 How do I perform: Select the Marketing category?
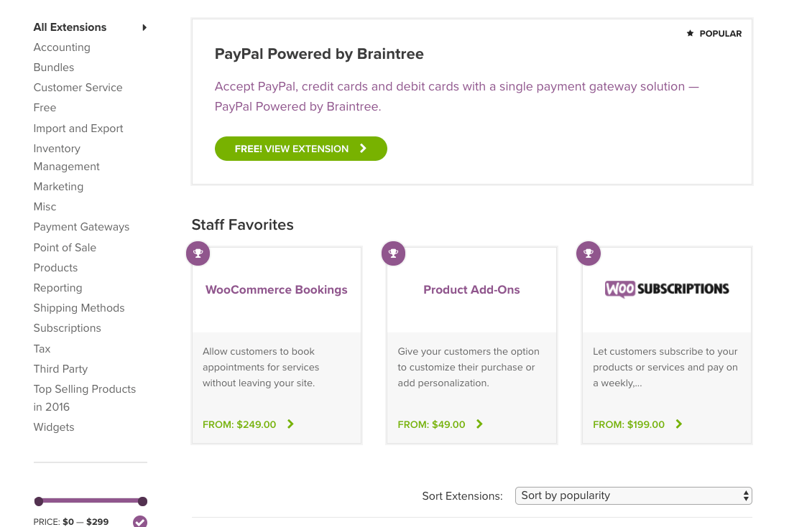58,187
